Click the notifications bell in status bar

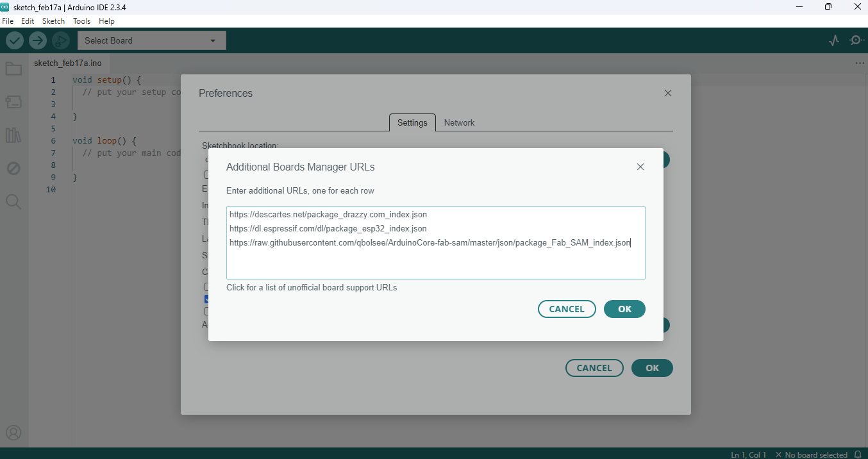pos(858,455)
